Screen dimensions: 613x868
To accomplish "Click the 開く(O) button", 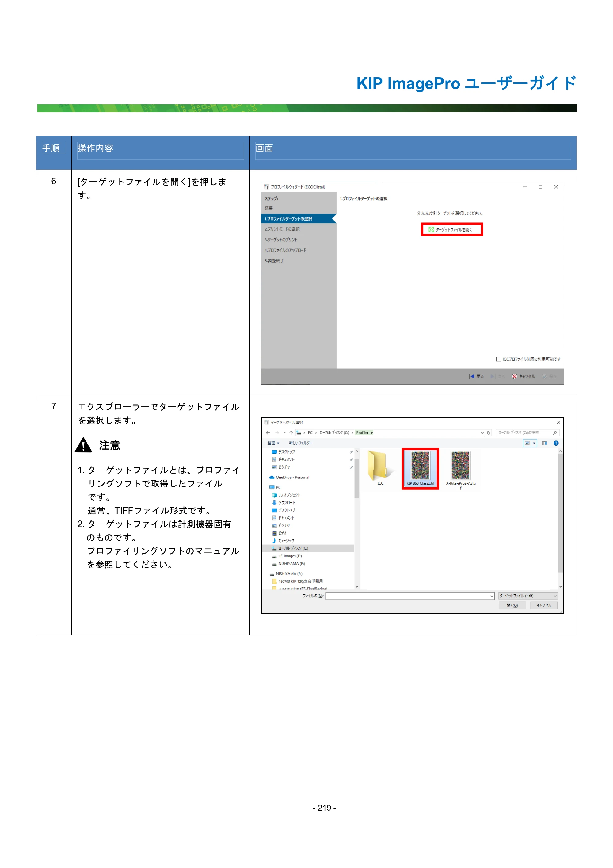I will [512, 605].
